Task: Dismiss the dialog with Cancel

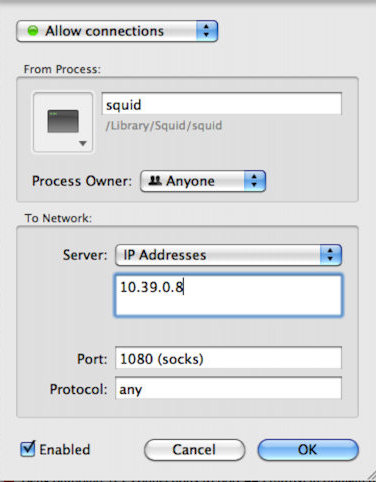Action: (x=195, y=450)
